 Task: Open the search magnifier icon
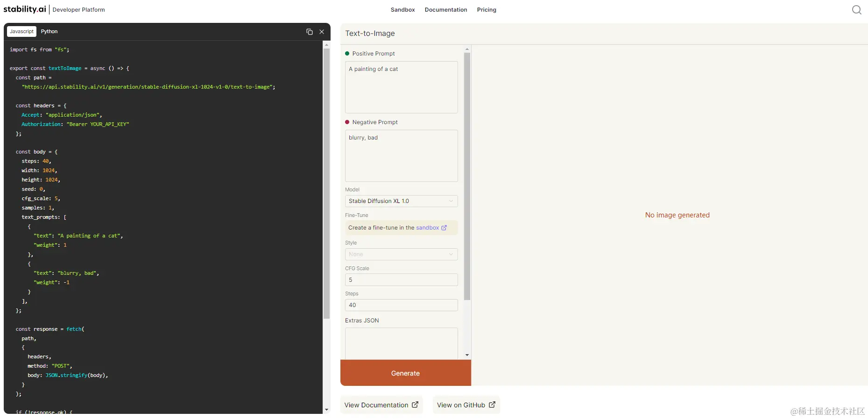[857, 10]
